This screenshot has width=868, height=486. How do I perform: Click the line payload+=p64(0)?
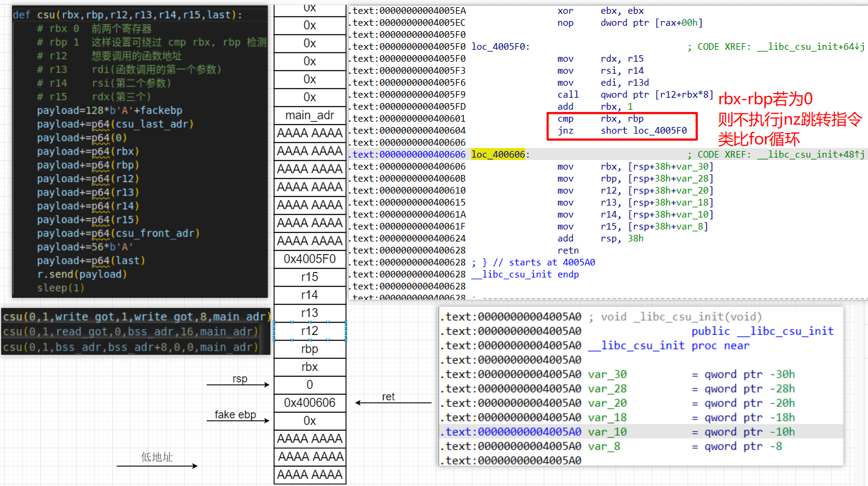(82, 138)
